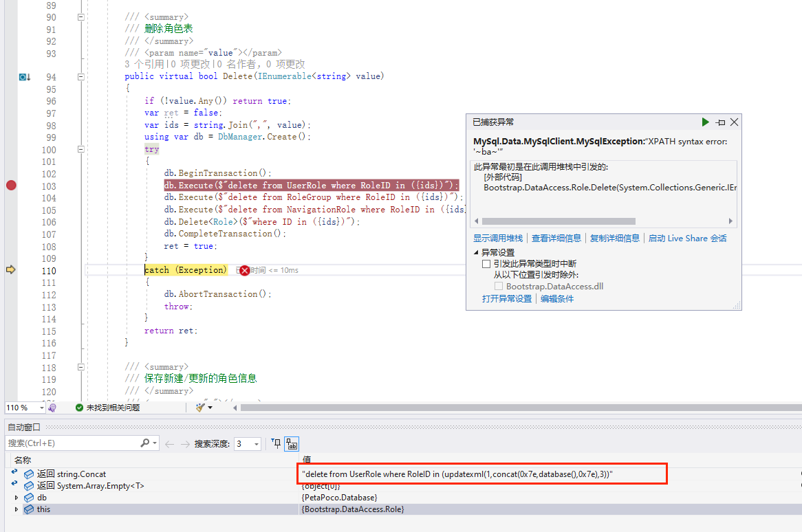Click 'db.BeginTransaction();' on line 102
Viewport: 802px width, 532px height.
(218, 173)
